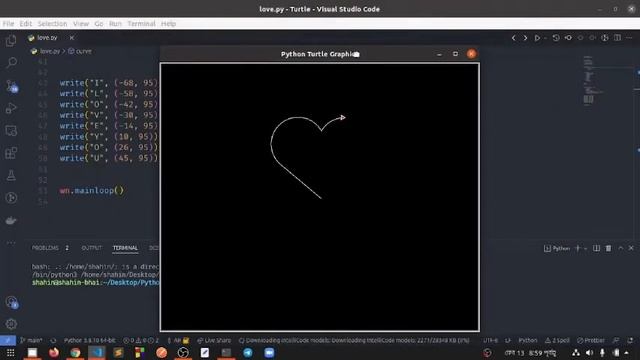Close the love.py editor tab
Image resolution: width=640 pixels, height=360 pixels.
click(x=72, y=38)
